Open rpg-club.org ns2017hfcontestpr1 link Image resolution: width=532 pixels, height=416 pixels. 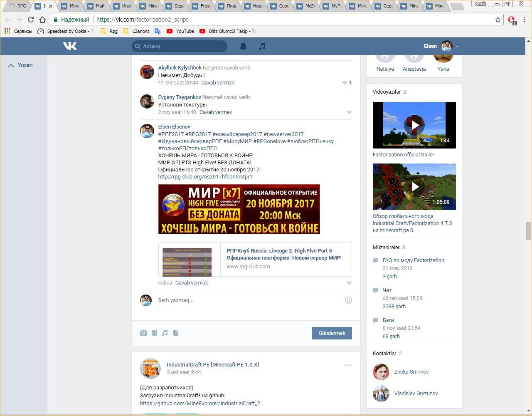pyautogui.click(x=205, y=177)
